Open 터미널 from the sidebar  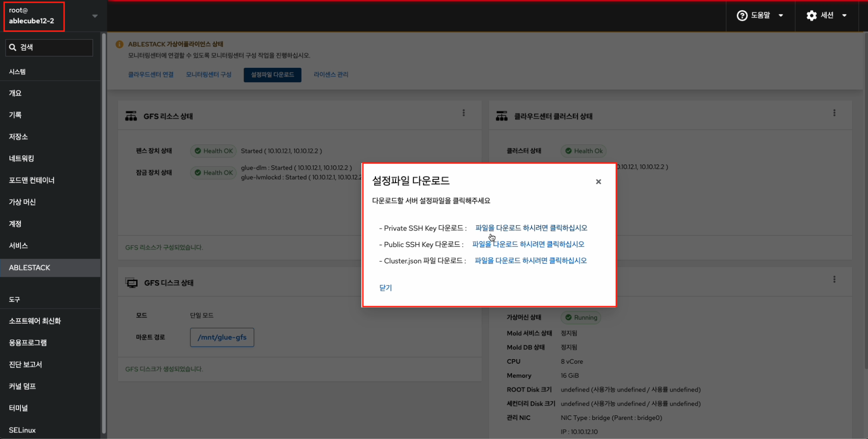19,408
